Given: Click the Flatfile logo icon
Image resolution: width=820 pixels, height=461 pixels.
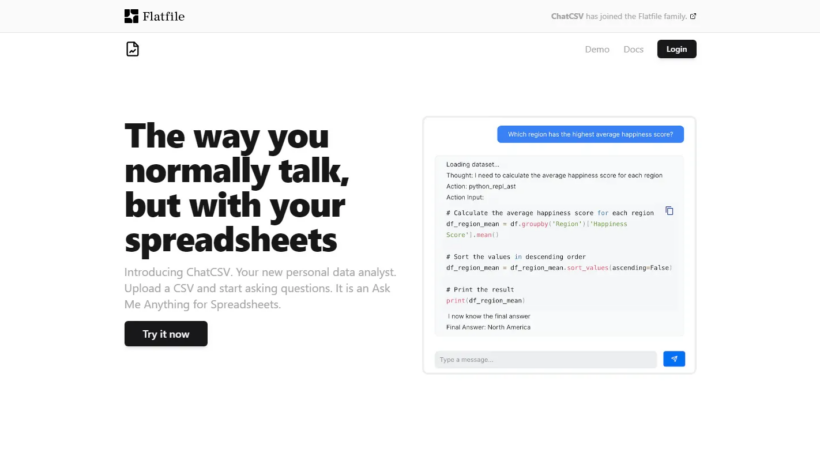Looking at the screenshot, I should point(131,16).
